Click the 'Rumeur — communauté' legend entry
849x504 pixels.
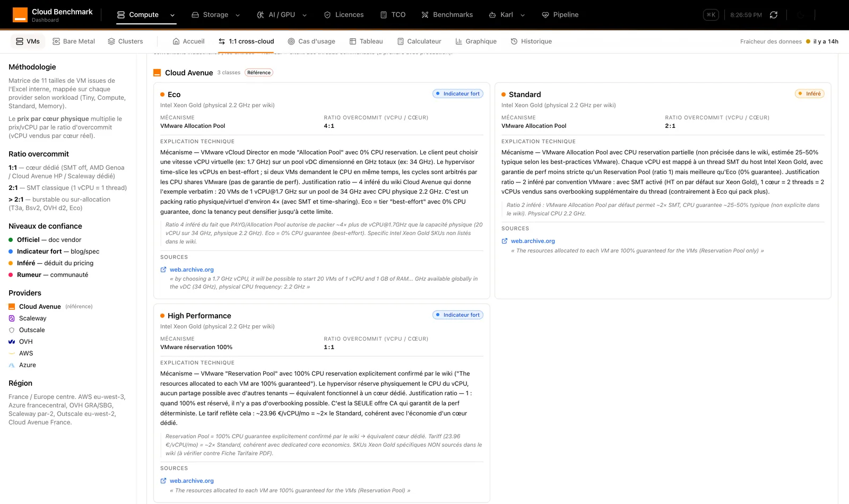(49, 275)
